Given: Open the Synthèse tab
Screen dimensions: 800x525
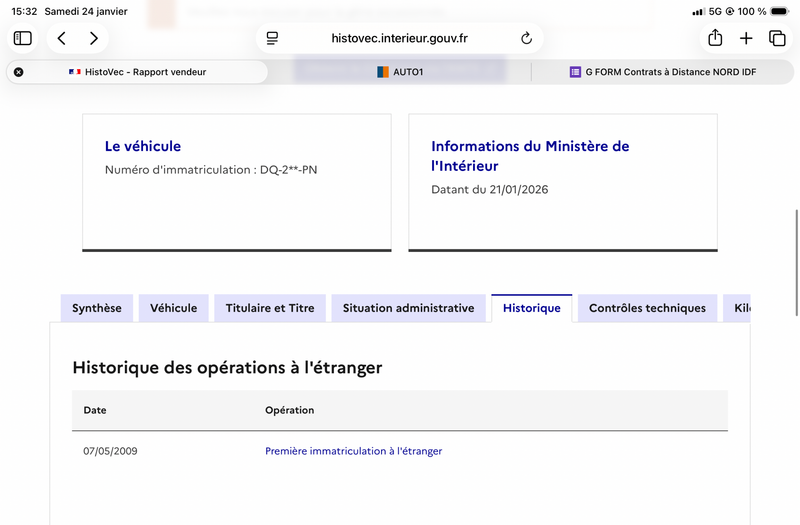Looking at the screenshot, I should coord(97,308).
